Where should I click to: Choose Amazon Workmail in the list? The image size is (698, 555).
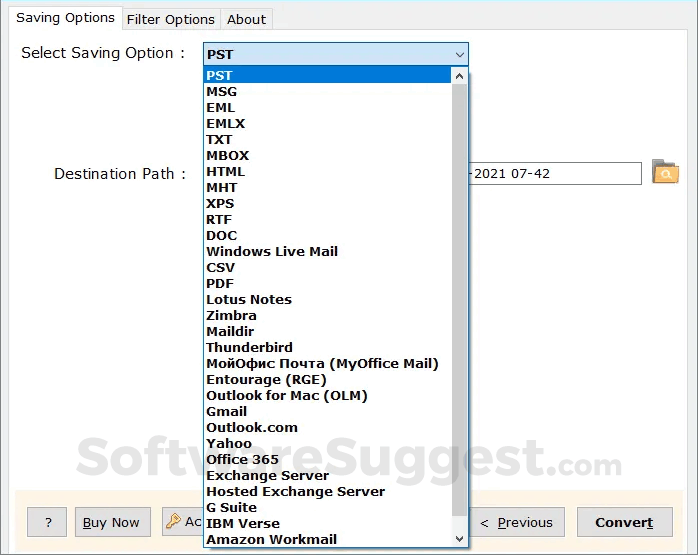pos(327,539)
